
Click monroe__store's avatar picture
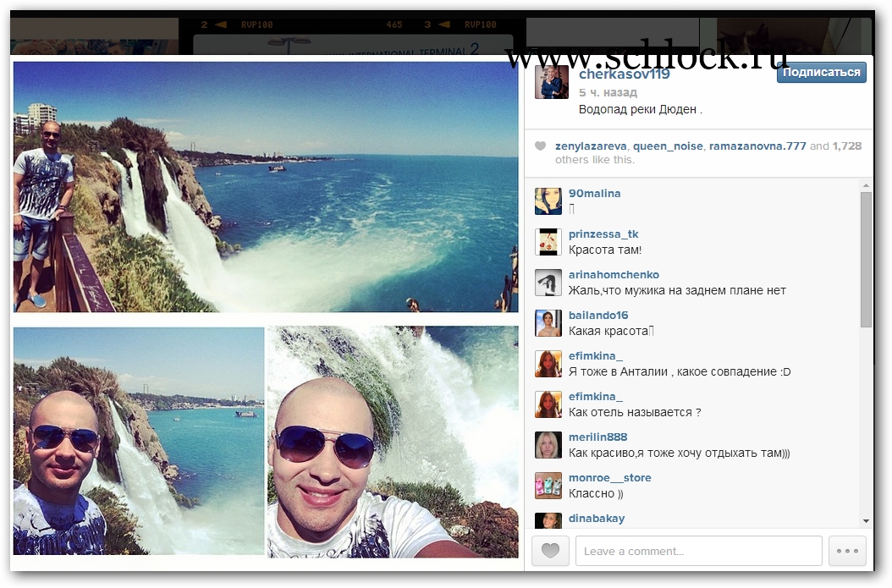click(x=548, y=486)
